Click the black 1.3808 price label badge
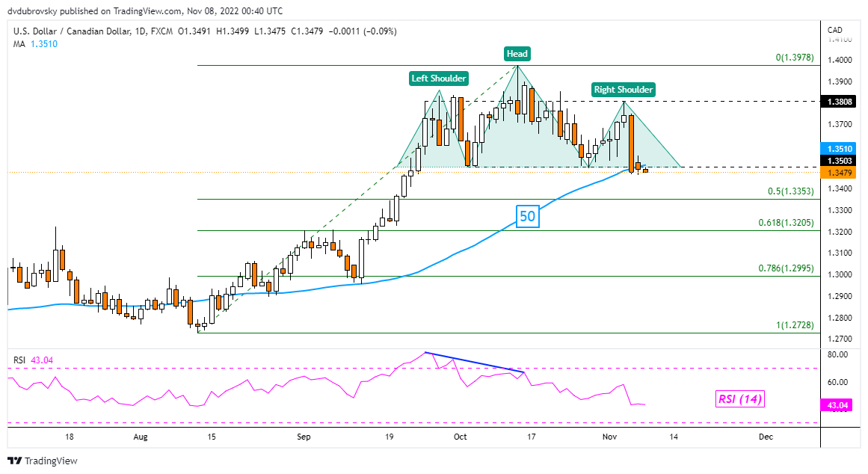This screenshot has height=474, width=868. [838, 102]
